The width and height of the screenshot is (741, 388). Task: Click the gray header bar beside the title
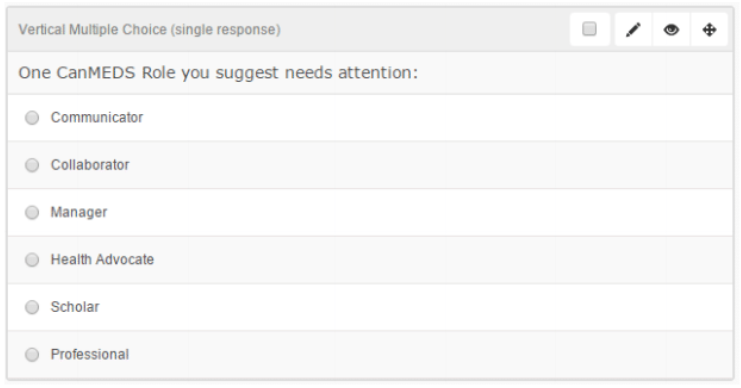pos(425,29)
